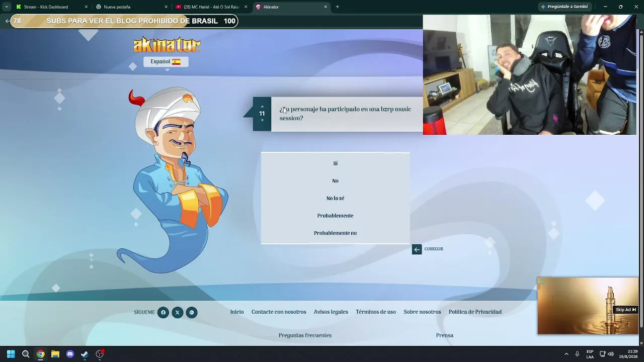Click the subs goal banner text
The height and width of the screenshot is (362, 644).
pyautogui.click(x=132, y=21)
